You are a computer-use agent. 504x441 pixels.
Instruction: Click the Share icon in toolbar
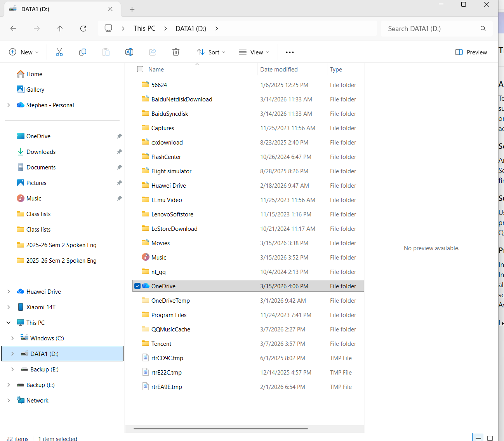[153, 52]
